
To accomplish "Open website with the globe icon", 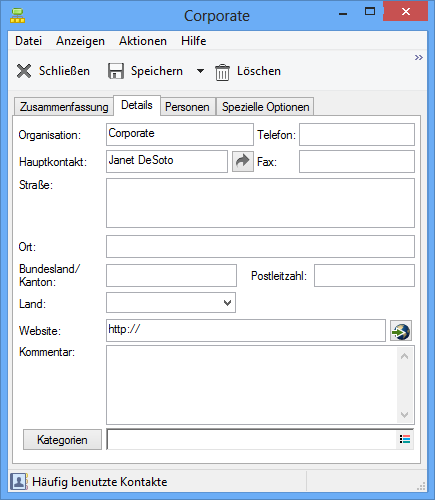I will point(401,331).
